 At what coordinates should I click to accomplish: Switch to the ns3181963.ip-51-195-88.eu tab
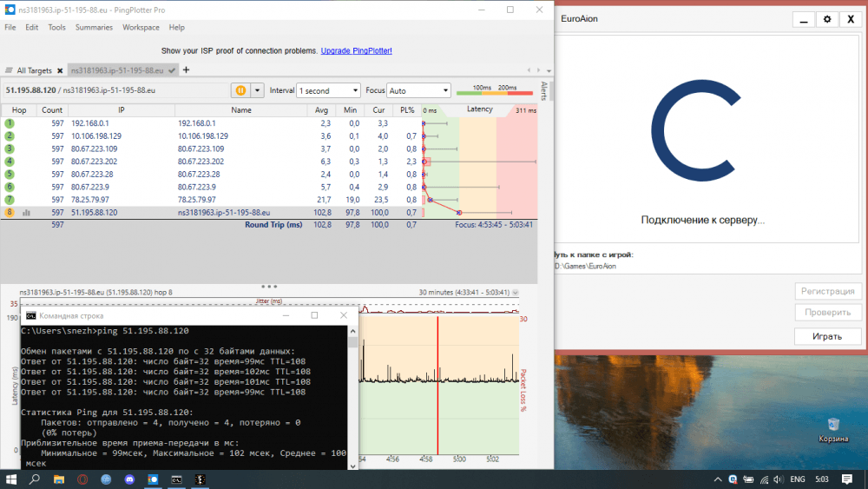(118, 70)
